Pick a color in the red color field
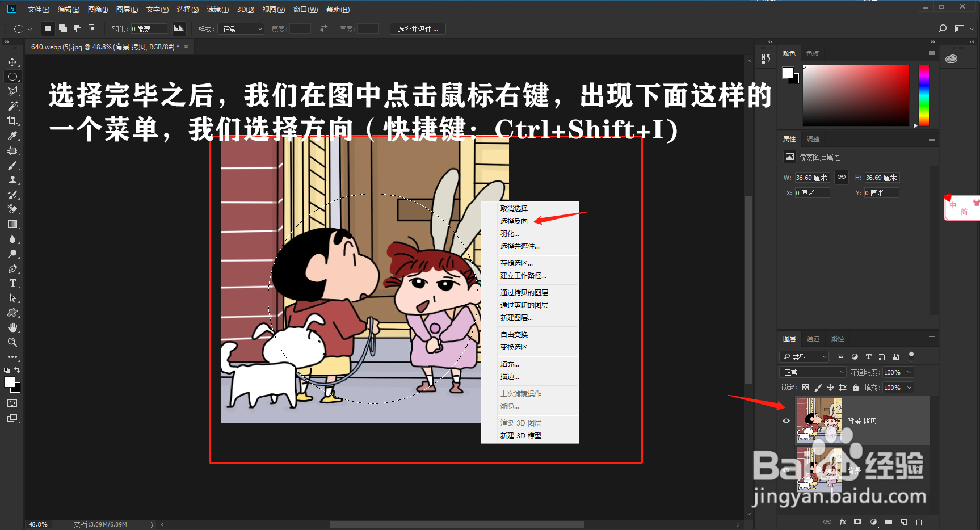This screenshot has width=980, height=530. point(856,95)
